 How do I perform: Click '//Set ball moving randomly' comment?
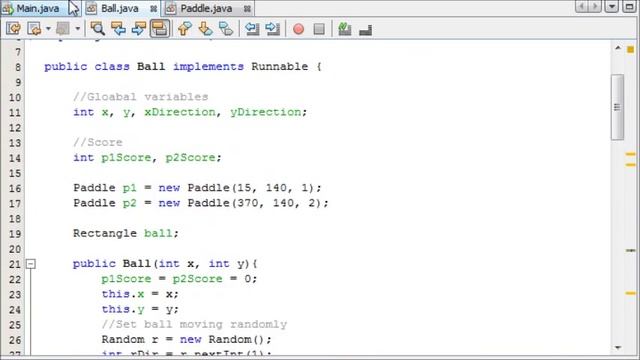[x=194, y=324]
